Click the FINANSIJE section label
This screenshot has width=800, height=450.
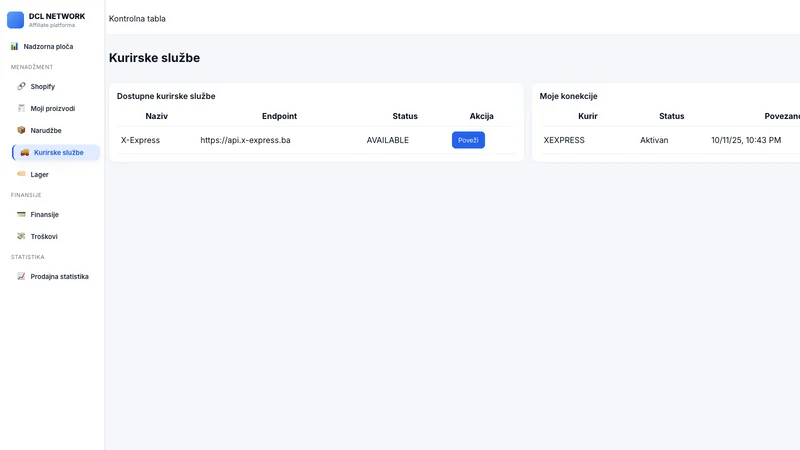click(x=26, y=195)
